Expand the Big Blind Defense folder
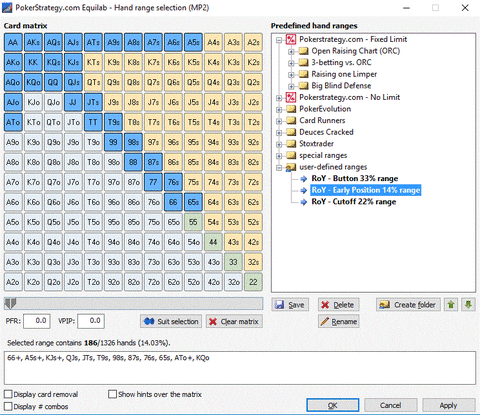The height and width of the screenshot is (415, 480). (291, 86)
